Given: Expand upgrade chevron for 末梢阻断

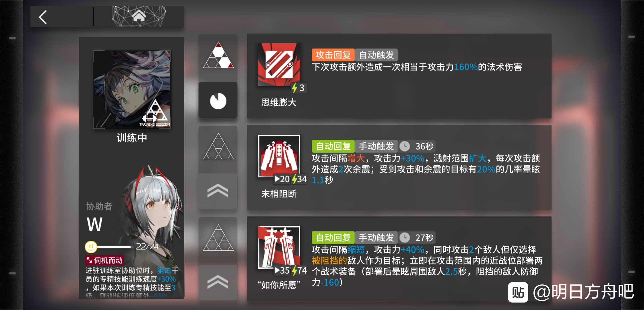Looking at the screenshot, I should coord(218,191).
